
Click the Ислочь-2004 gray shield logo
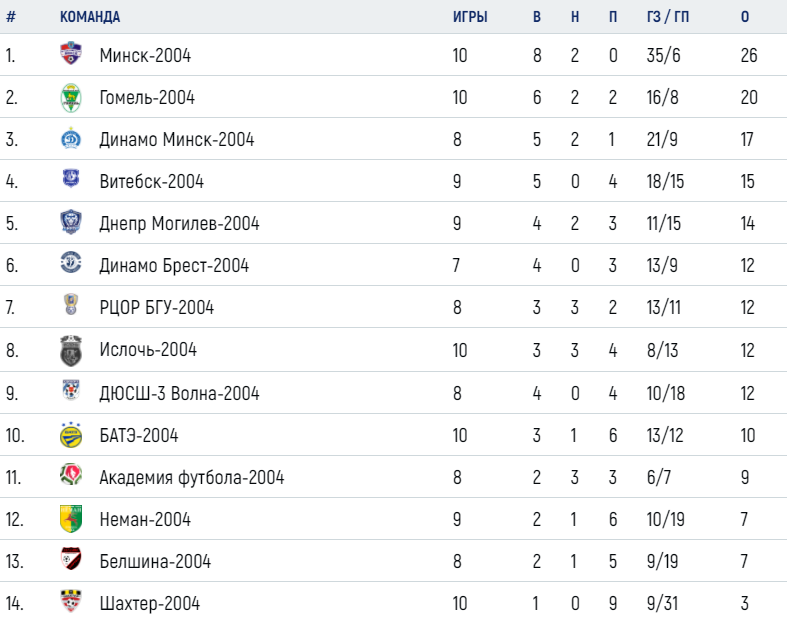pos(71,350)
